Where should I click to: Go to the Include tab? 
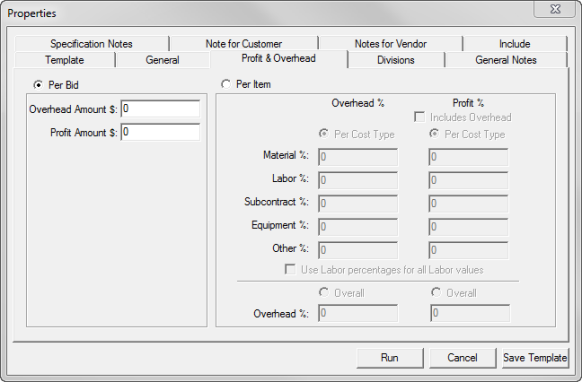(514, 44)
